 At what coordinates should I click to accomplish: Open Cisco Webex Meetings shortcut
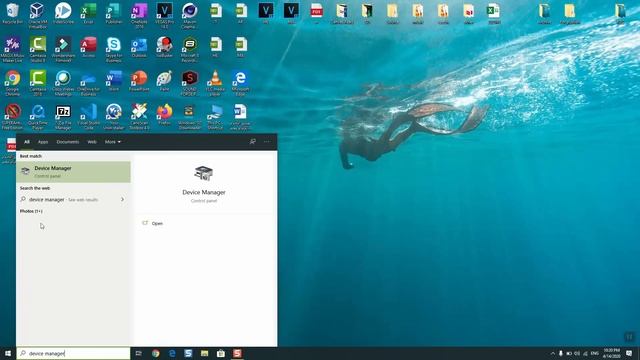coord(63,83)
